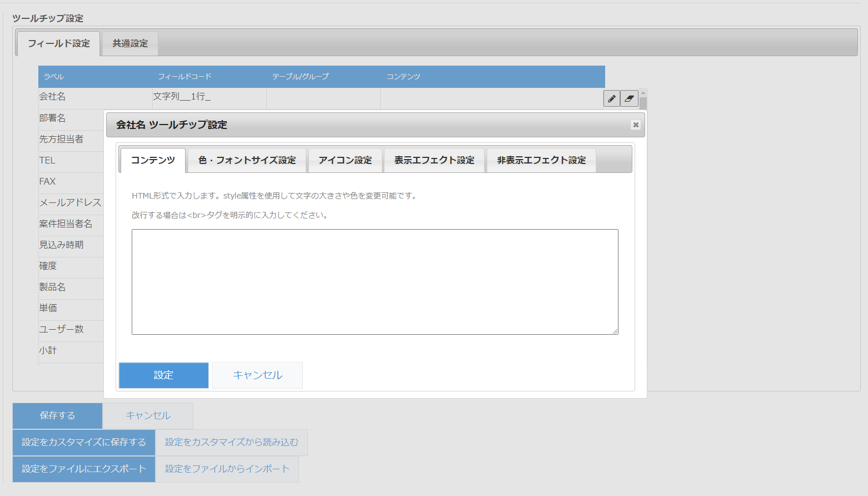The height and width of the screenshot is (496, 868).
Task: Open the 表示エフェクト設定 tab
Action: 434,160
